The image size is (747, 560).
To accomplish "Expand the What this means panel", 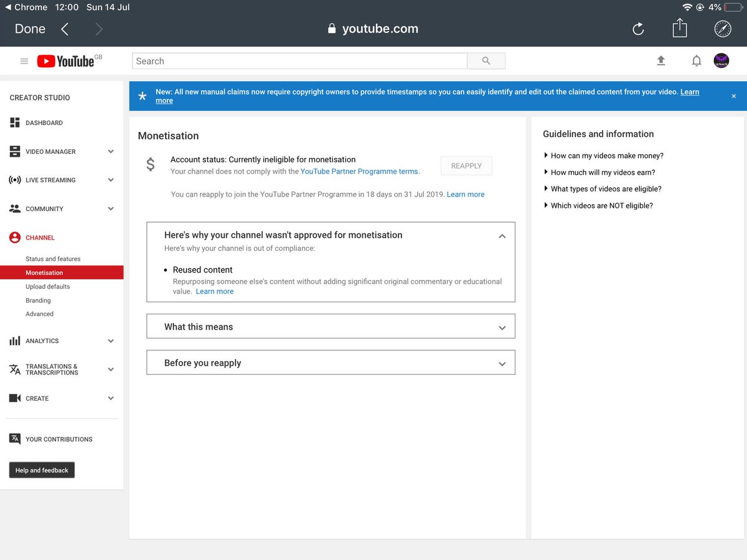I will tap(502, 328).
